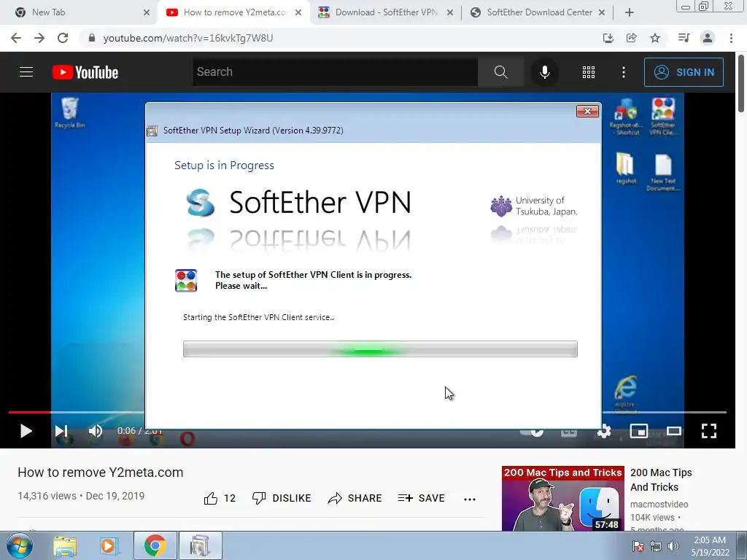This screenshot has height=560, width=747.
Task: Open video settings gear
Action: click(x=603, y=432)
